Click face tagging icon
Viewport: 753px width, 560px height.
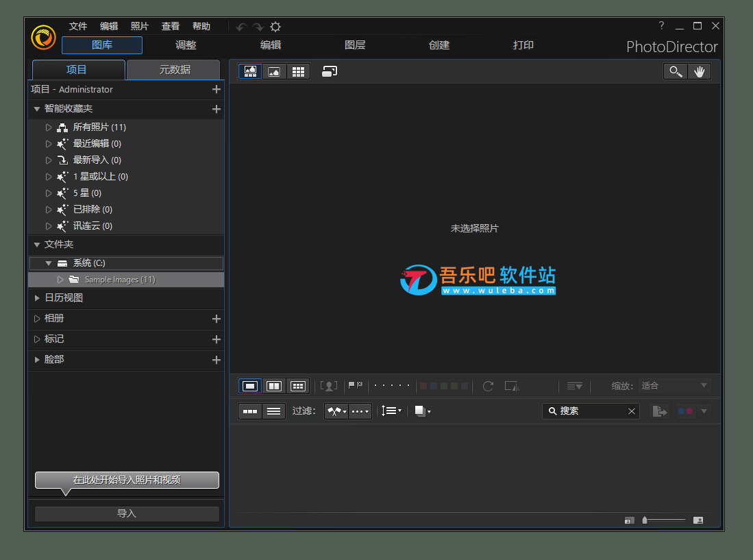pos(329,386)
